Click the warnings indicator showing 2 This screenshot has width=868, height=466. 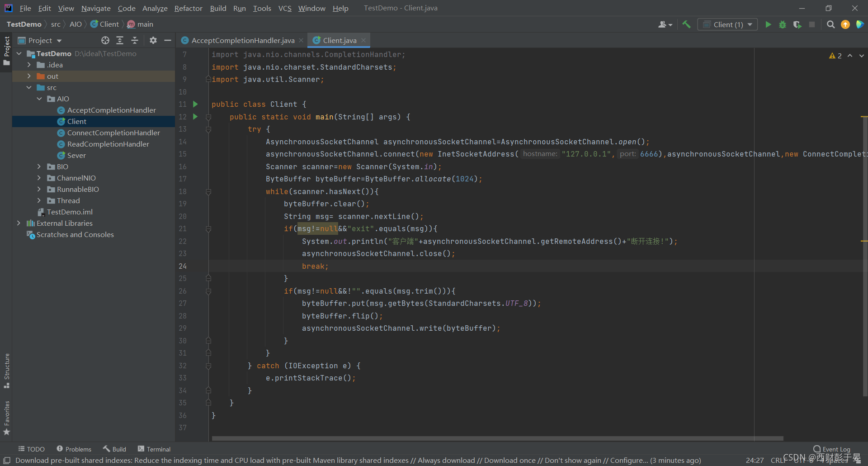(x=835, y=56)
